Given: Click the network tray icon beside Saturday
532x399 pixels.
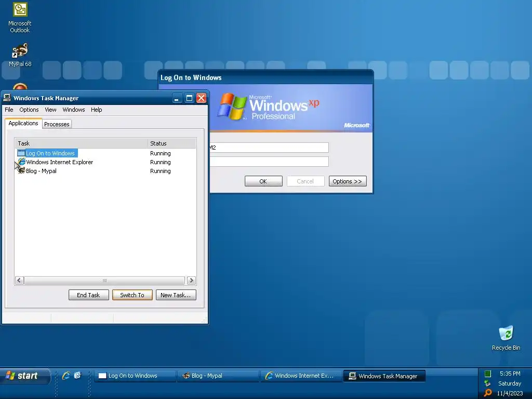Looking at the screenshot, I should [487, 383].
